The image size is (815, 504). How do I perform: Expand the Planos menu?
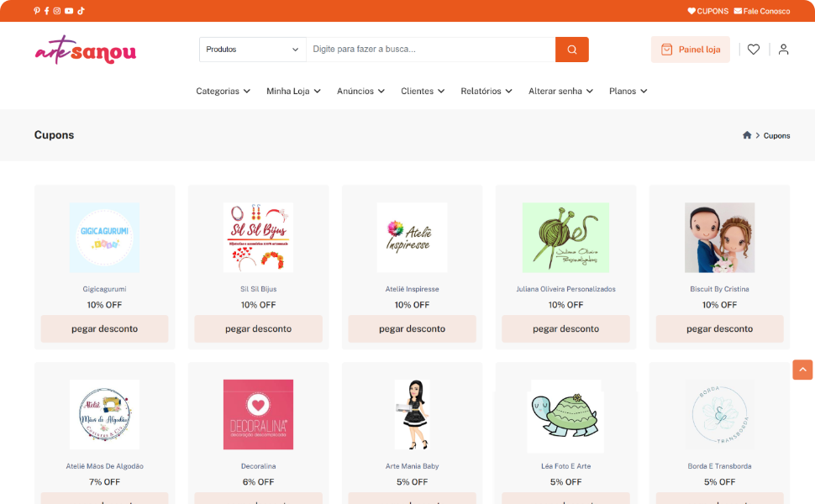628,91
